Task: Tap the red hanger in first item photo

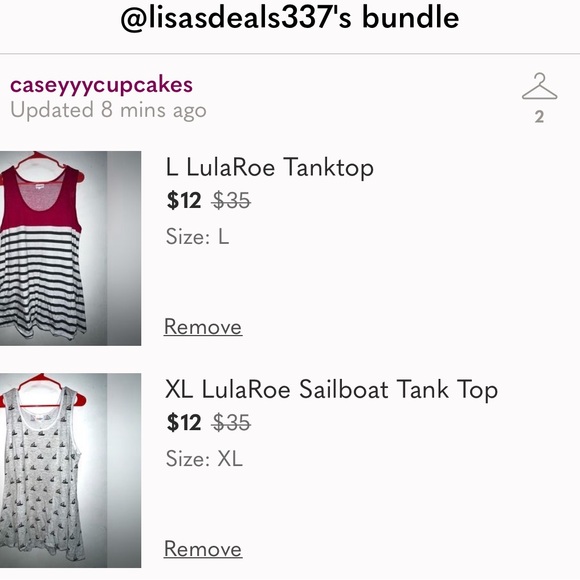Action: coord(41,161)
